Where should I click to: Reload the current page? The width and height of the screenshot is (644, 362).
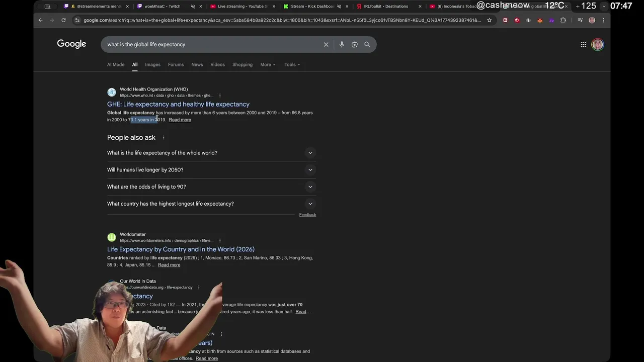pyautogui.click(x=63, y=20)
